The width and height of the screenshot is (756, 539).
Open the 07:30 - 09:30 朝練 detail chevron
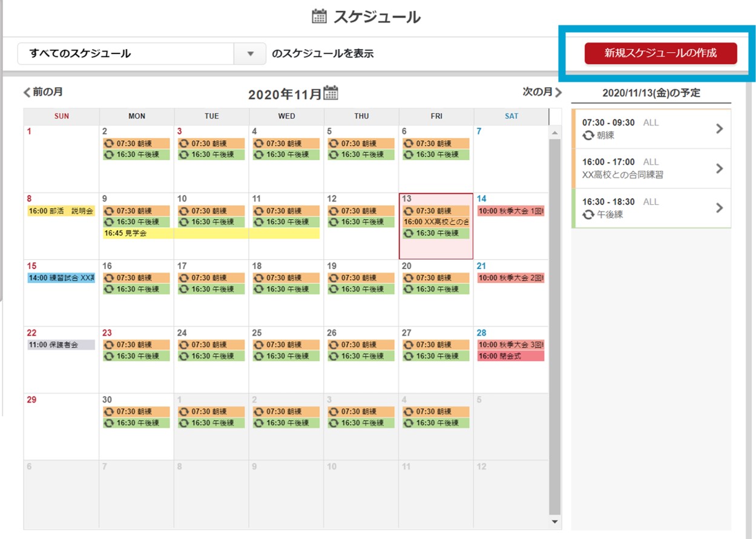point(719,128)
